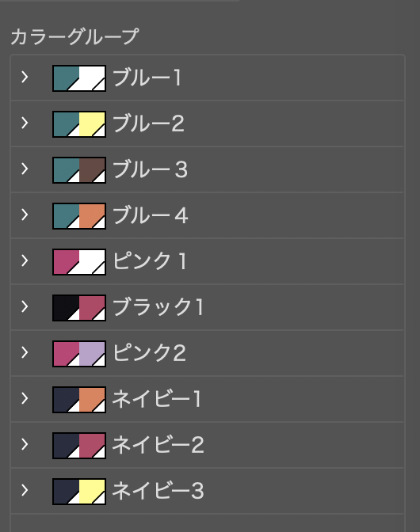Expand the ブルー1 color group

25,78
